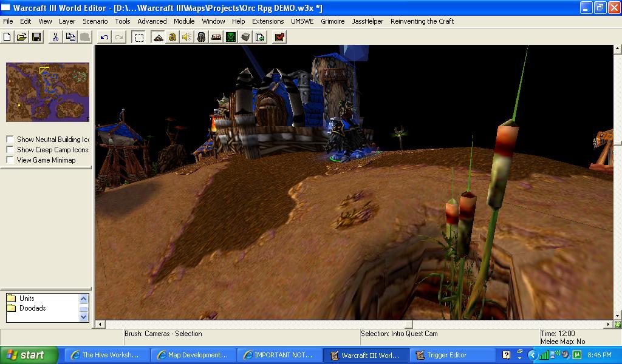Image resolution: width=622 pixels, height=364 pixels.
Task: Click the wireless network tray icon
Action: pos(555,354)
